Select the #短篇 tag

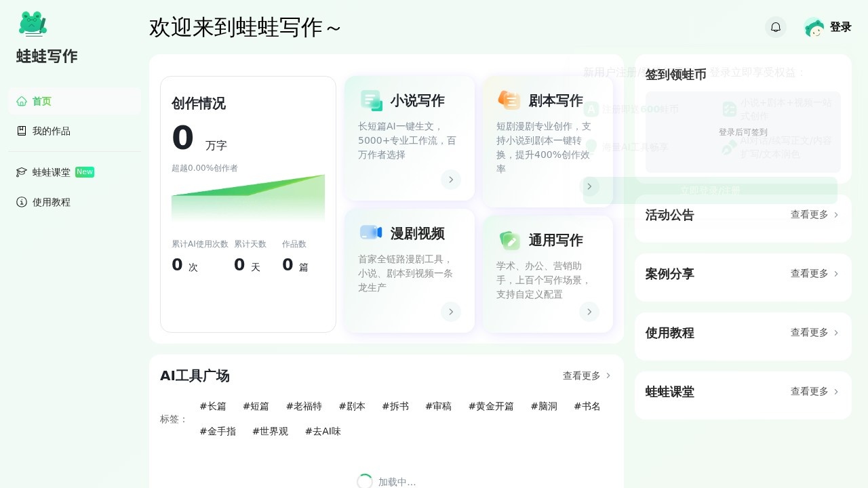tap(256, 407)
